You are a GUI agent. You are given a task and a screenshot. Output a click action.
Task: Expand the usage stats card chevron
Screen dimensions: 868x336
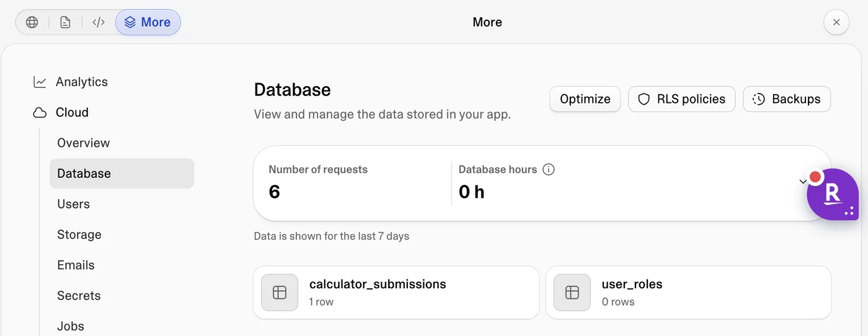[803, 182]
